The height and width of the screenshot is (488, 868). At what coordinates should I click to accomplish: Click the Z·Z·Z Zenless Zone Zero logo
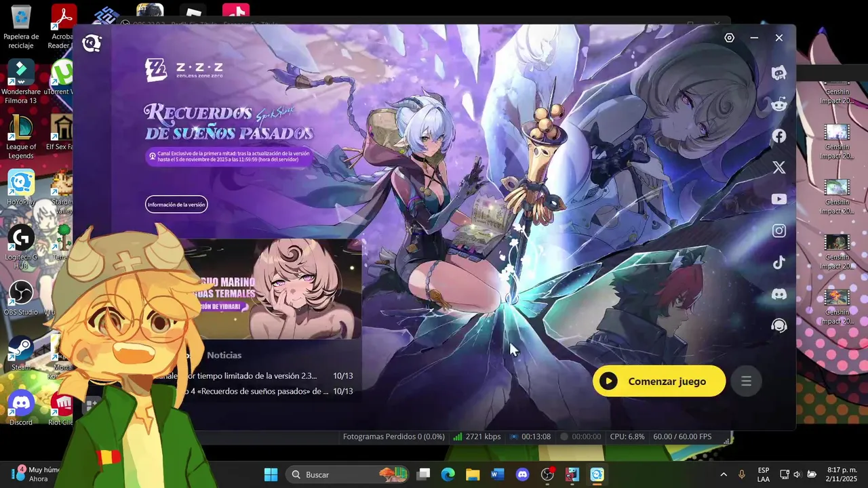tap(184, 68)
